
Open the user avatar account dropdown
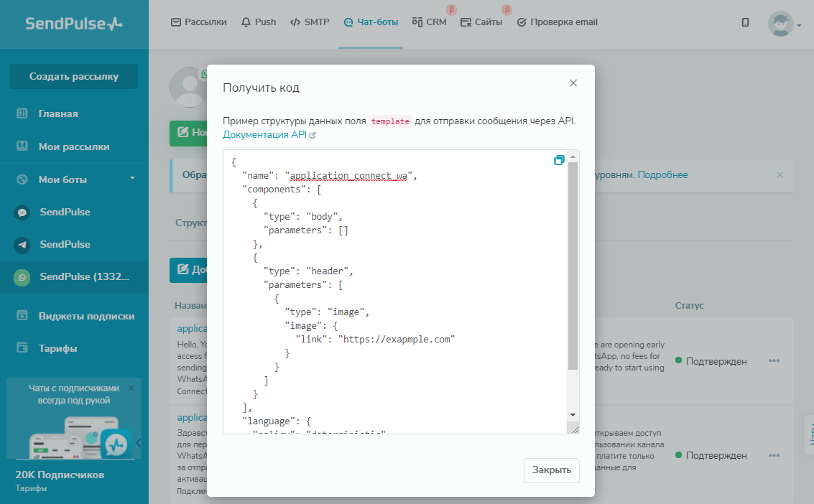click(x=785, y=24)
